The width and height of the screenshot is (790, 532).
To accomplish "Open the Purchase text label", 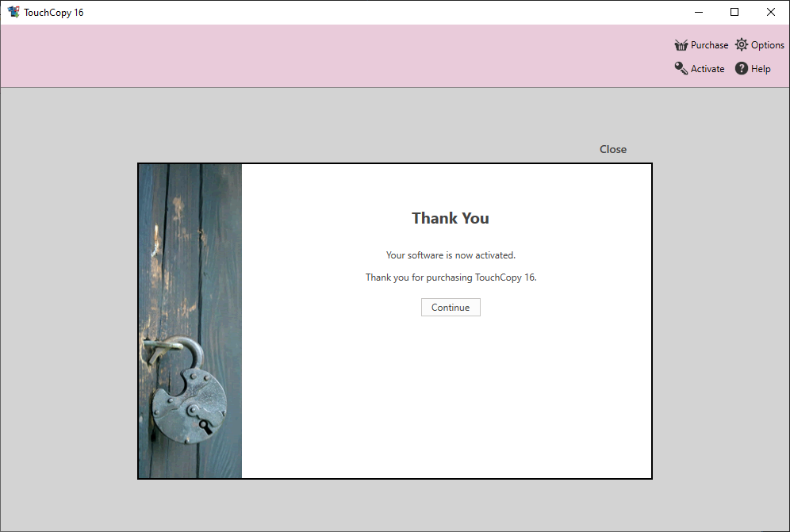I will click(x=709, y=45).
